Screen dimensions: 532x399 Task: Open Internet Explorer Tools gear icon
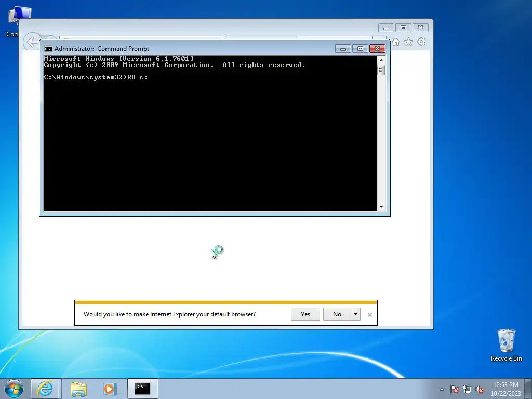point(421,42)
